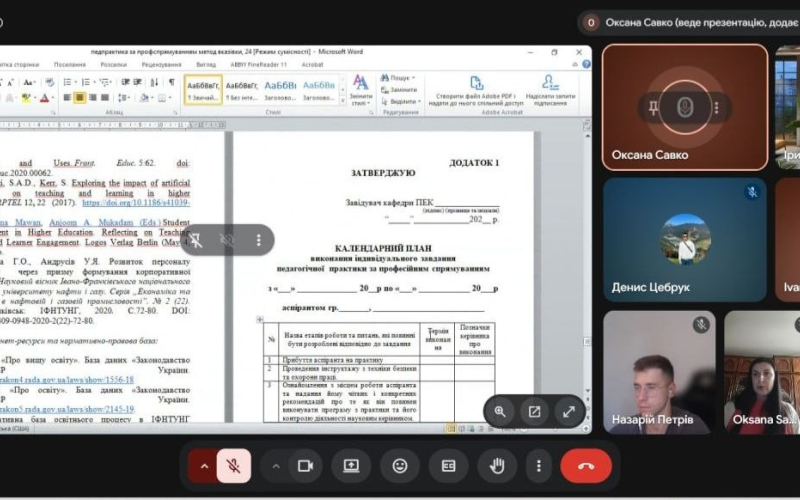Click the increase indent icon

tap(138, 82)
